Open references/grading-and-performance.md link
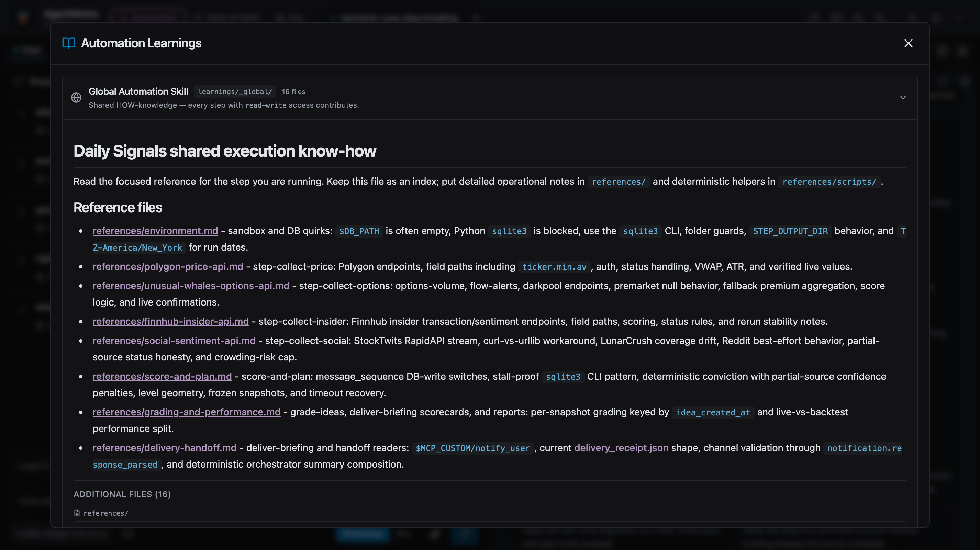This screenshot has height=550, width=980. pyautogui.click(x=186, y=412)
